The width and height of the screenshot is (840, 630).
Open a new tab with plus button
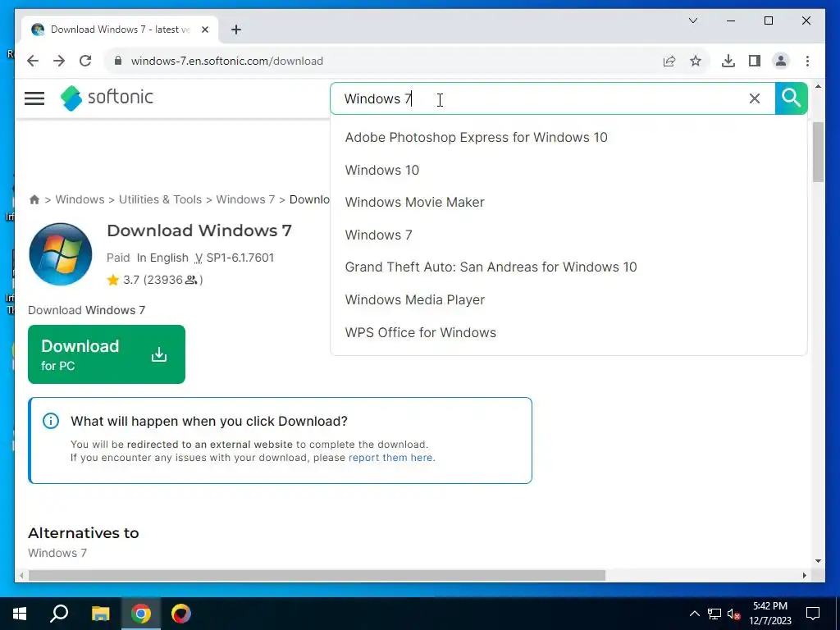tap(236, 30)
